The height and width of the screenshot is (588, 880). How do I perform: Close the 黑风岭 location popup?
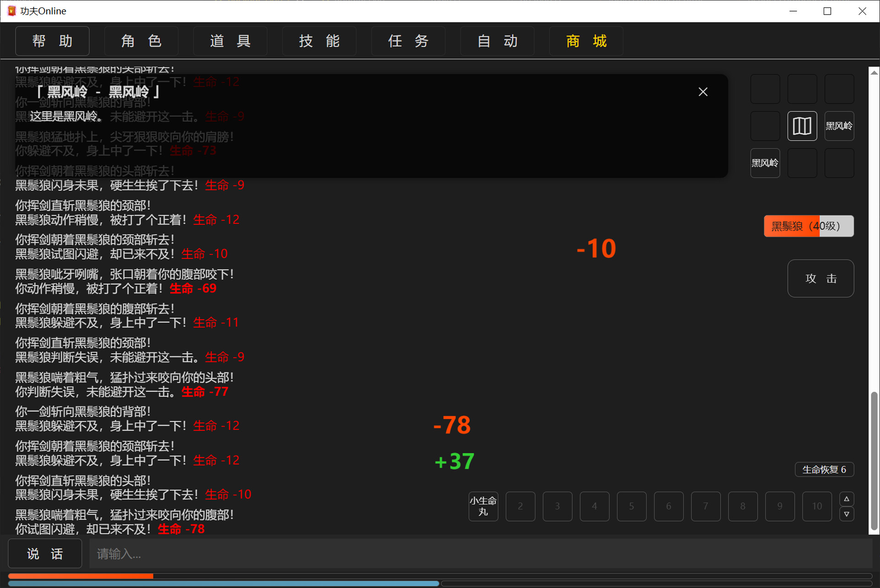tap(703, 92)
